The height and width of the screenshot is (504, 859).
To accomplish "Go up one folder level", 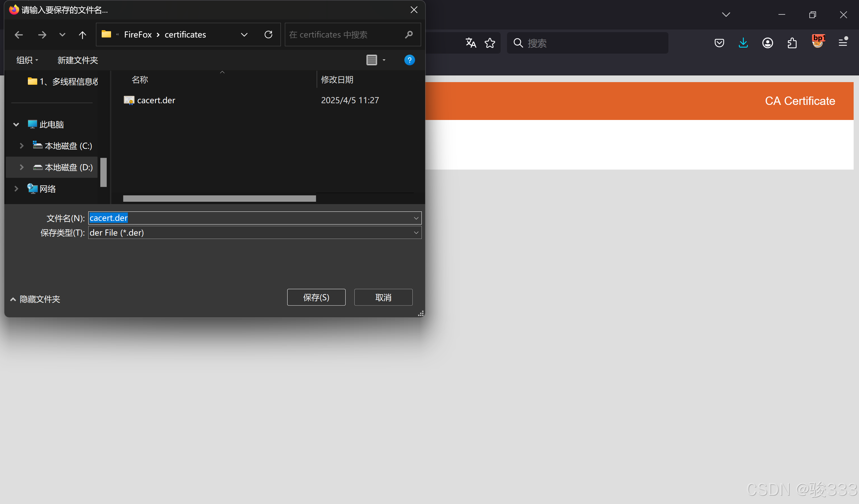I will point(83,35).
